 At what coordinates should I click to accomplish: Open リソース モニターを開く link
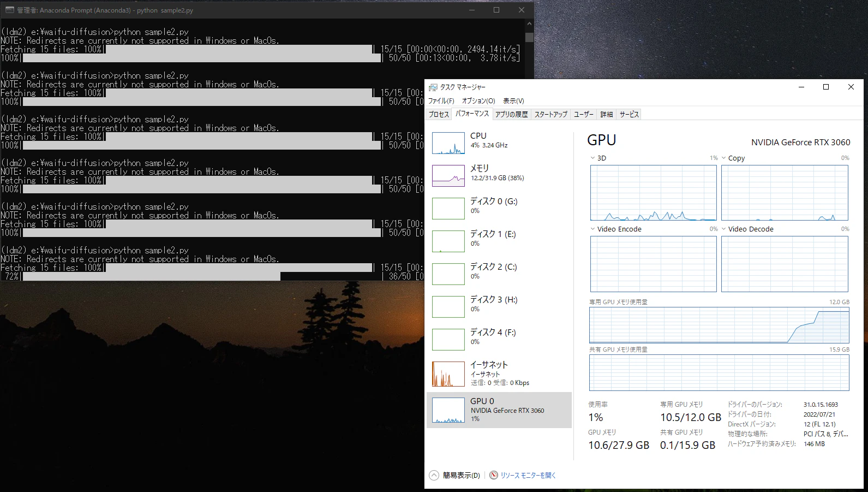pos(528,476)
